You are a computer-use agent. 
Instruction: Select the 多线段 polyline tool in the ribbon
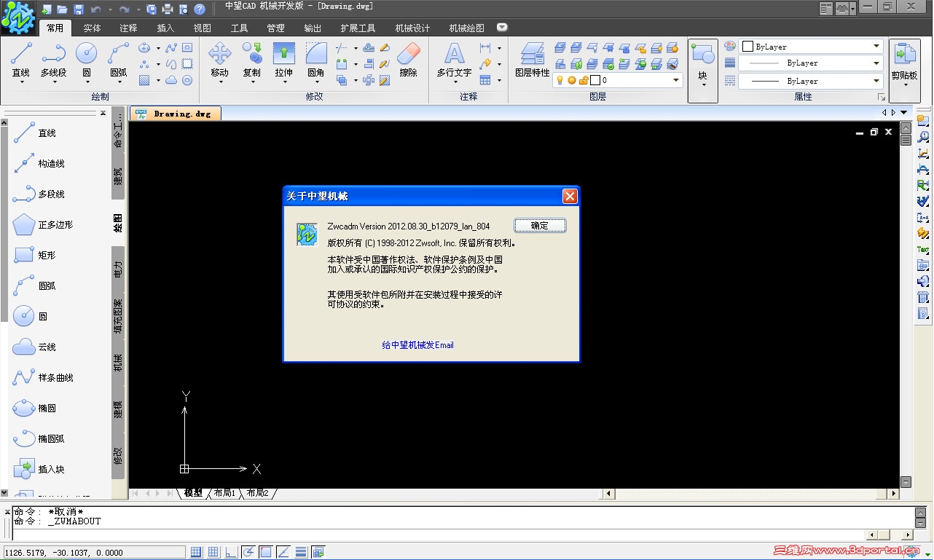[x=53, y=60]
